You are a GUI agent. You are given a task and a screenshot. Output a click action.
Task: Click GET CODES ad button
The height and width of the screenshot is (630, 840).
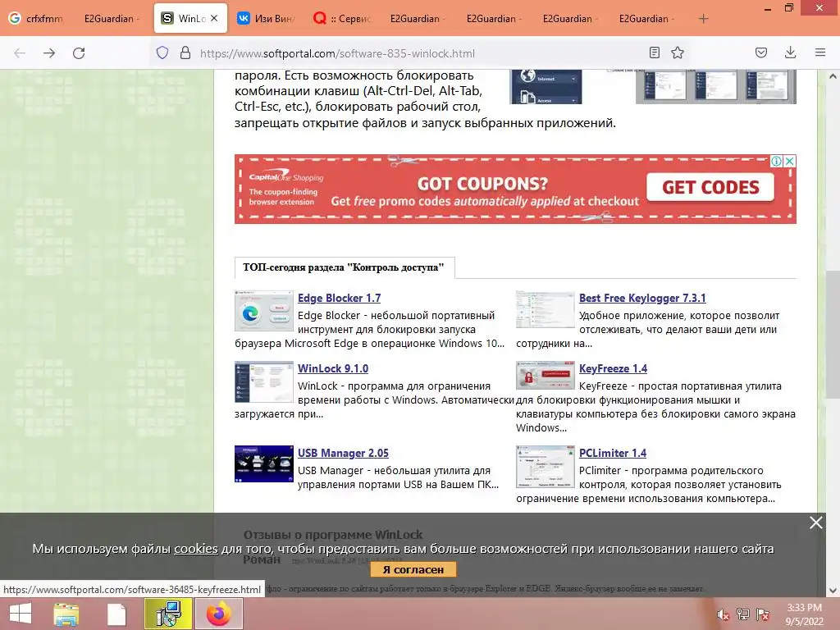(x=710, y=187)
